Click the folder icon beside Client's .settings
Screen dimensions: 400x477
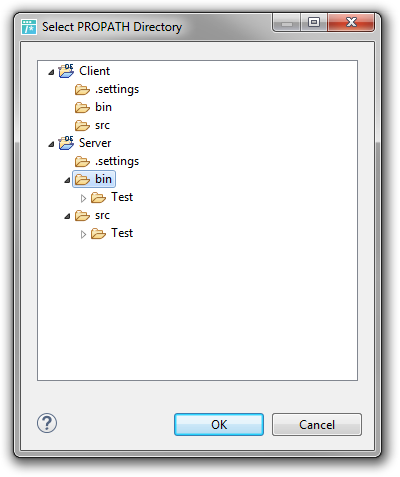click(x=82, y=89)
